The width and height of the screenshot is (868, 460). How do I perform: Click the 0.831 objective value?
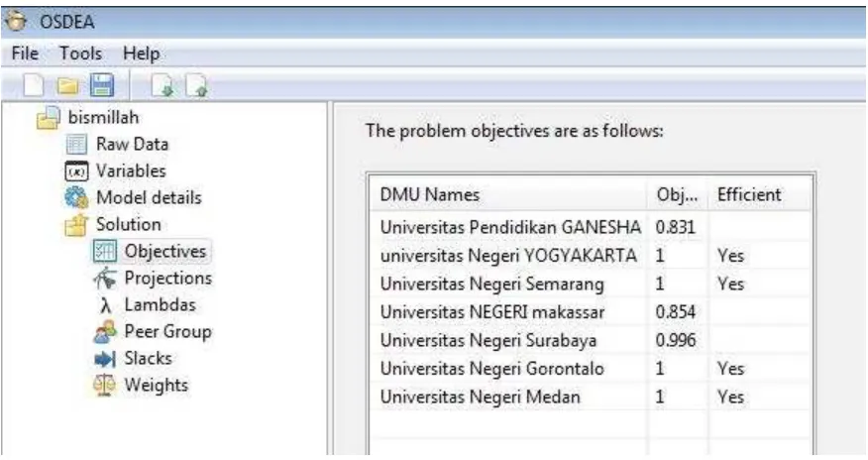click(x=676, y=227)
